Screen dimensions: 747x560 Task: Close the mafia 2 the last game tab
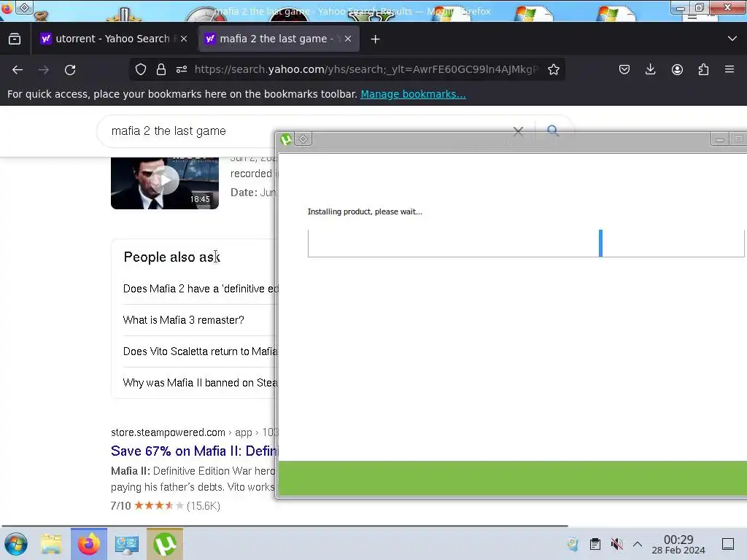point(348,39)
